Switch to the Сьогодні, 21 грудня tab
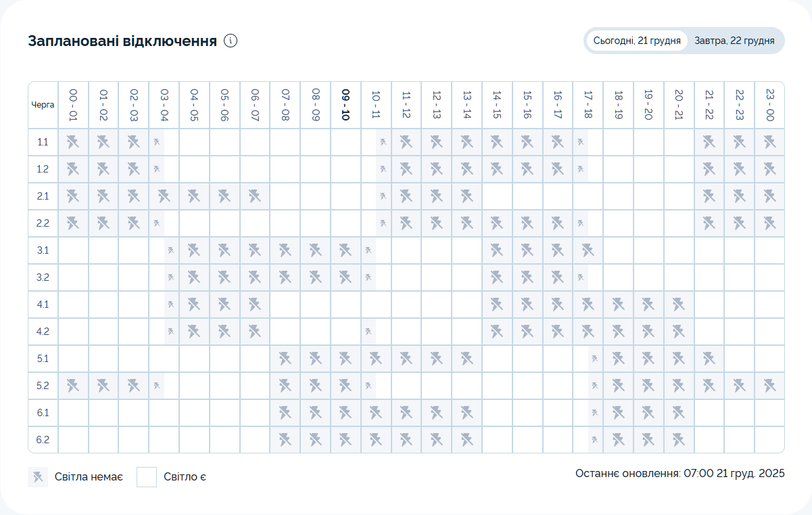 click(x=636, y=41)
